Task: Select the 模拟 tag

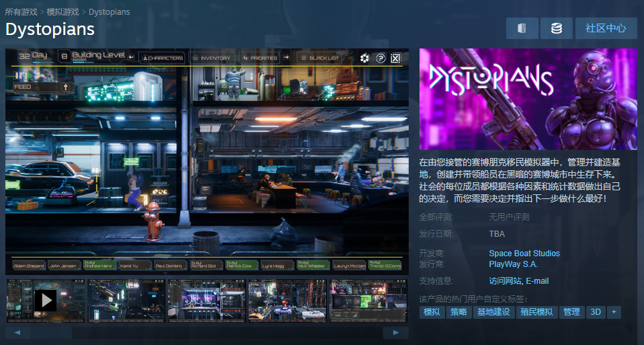Action: pos(432,312)
